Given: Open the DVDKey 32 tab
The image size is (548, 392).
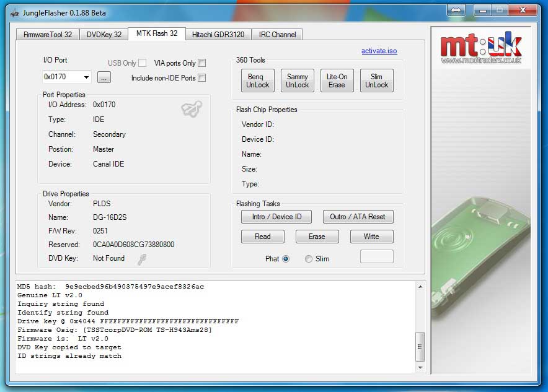Looking at the screenshot, I should coord(104,35).
